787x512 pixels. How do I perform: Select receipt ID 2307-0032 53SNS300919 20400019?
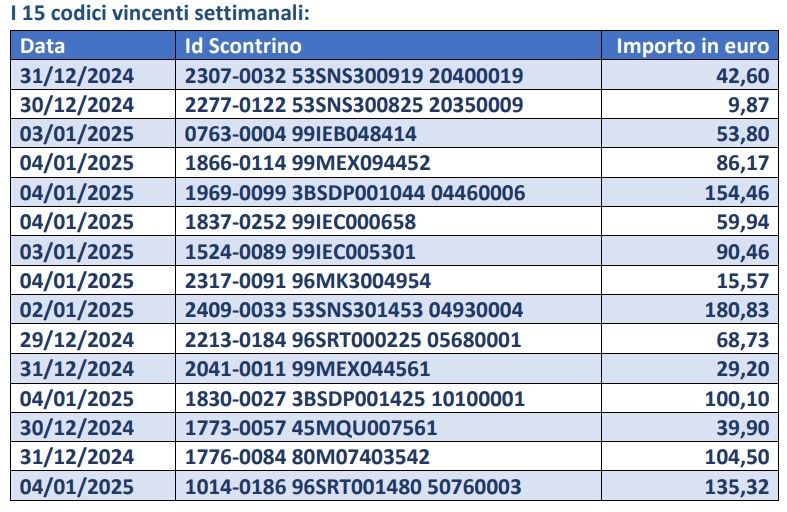click(354, 76)
